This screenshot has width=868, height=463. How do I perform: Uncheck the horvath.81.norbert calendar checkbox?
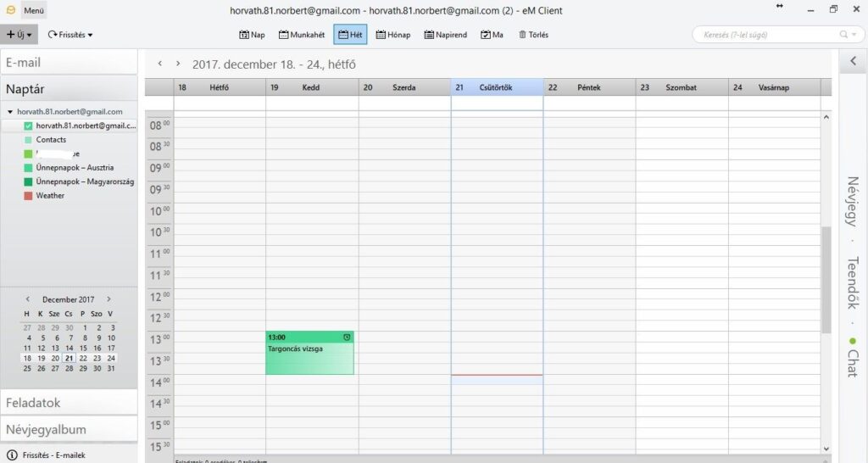(x=28, y=126)
